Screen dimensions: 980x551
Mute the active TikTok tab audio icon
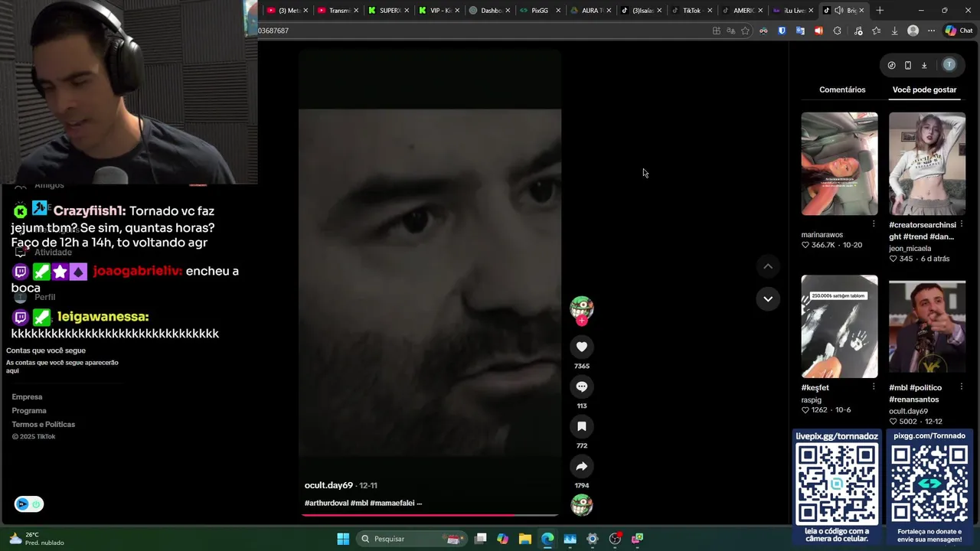[838, 11]
